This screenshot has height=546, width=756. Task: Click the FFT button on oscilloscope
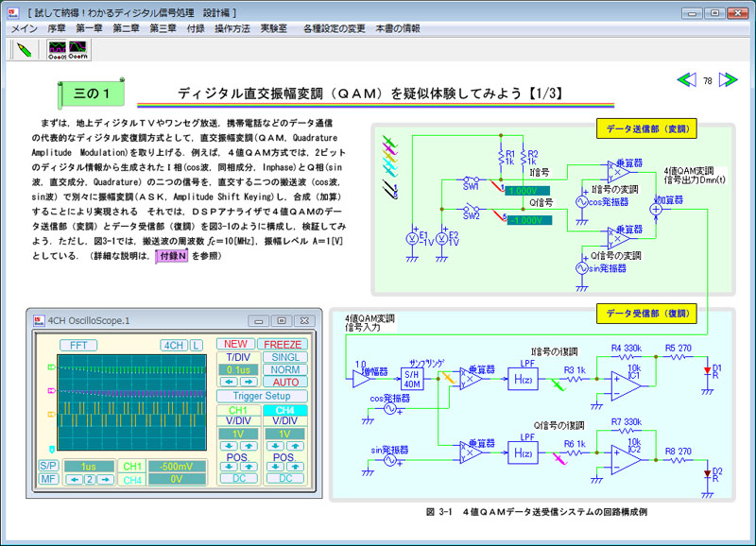[78, 346]
